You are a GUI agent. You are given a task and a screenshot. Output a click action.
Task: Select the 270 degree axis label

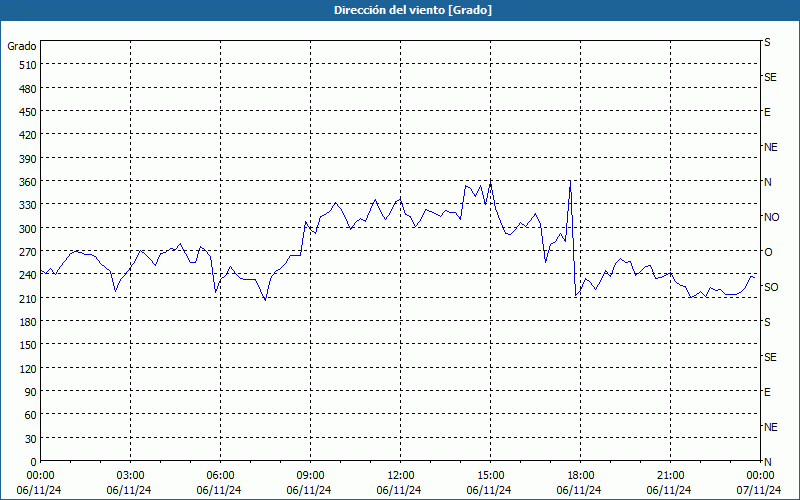point(29,252)
